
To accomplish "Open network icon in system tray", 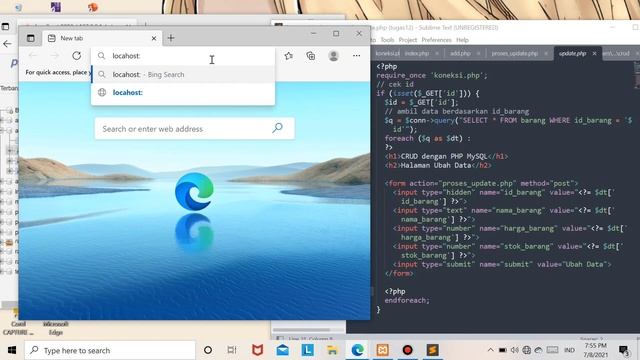I will (x=527, y=350).
